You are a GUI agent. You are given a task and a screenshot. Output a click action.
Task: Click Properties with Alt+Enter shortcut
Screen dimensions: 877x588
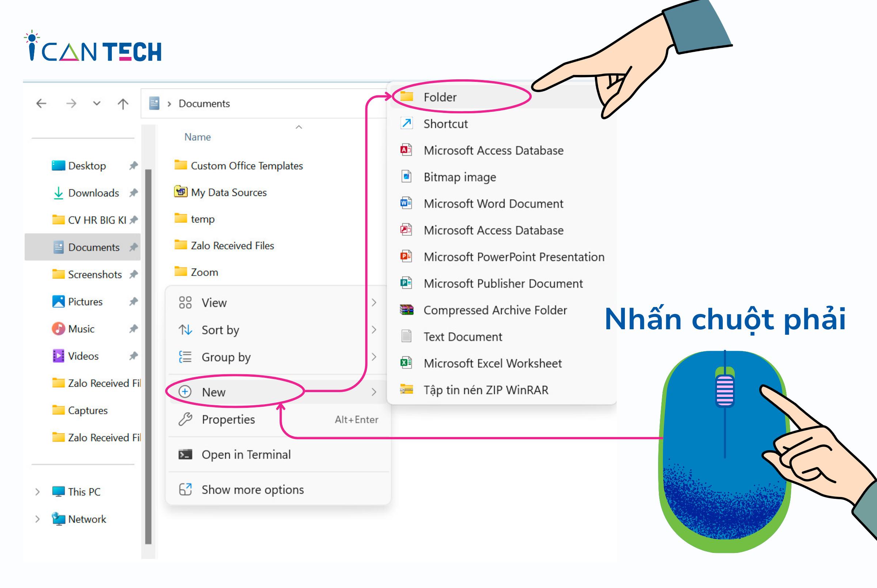[x=229, y=419]
